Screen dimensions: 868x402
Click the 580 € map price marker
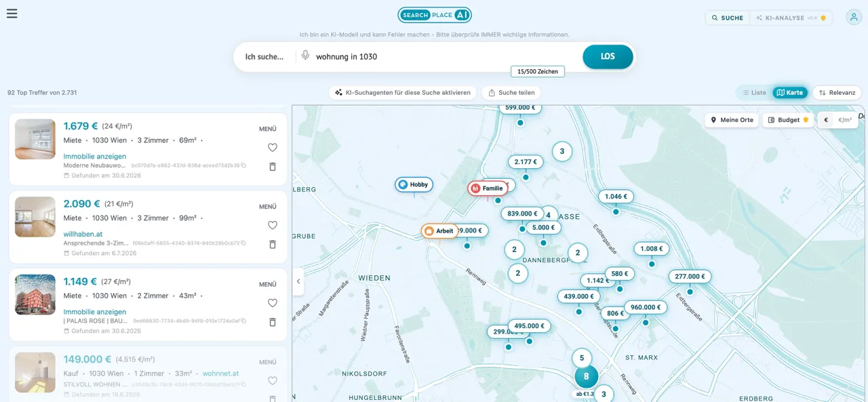(x=620, y=274)
